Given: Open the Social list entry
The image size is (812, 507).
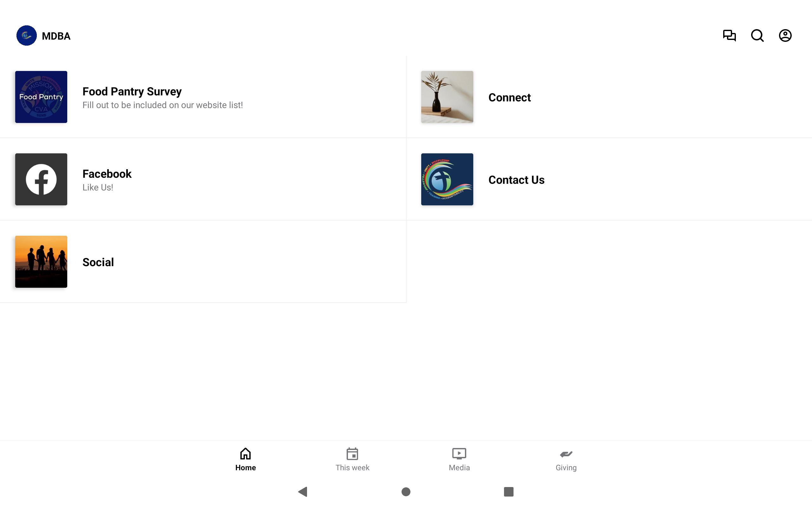Looking at the screenshot, I should pyautogui.click(x=203, y=262).
